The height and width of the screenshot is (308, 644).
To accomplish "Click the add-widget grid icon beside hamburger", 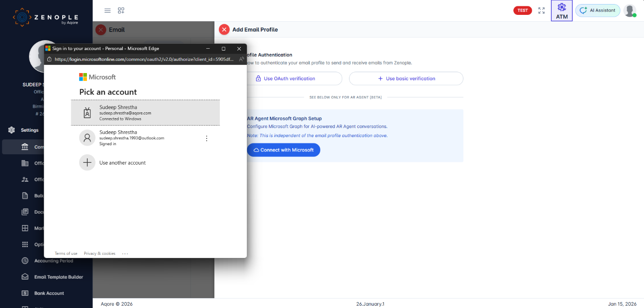I will (x=121, y=10).
